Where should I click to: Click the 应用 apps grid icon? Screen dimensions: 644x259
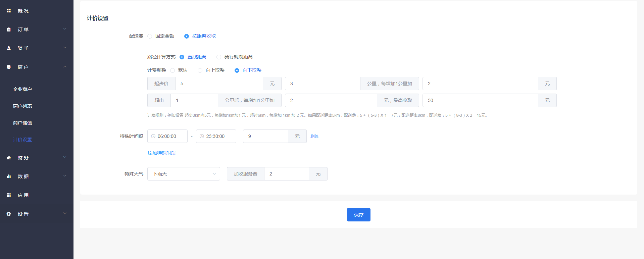[9, 195]
